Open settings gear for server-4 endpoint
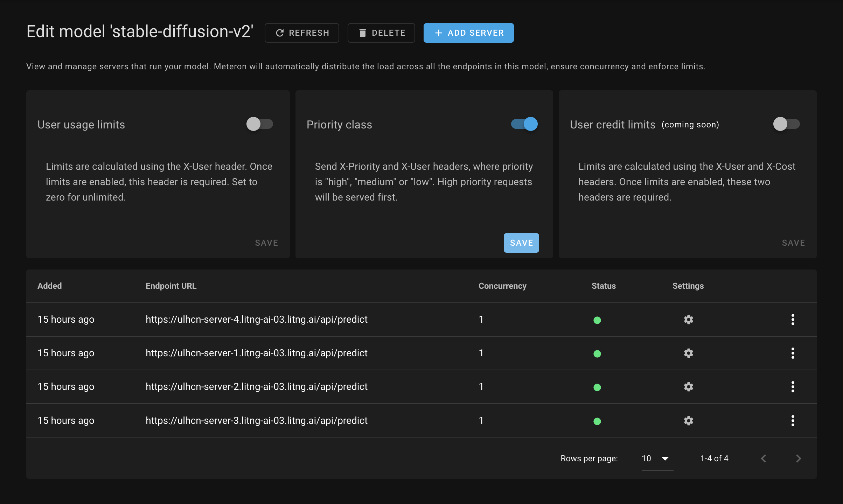 pyautogui.click(x=688, y=320)
